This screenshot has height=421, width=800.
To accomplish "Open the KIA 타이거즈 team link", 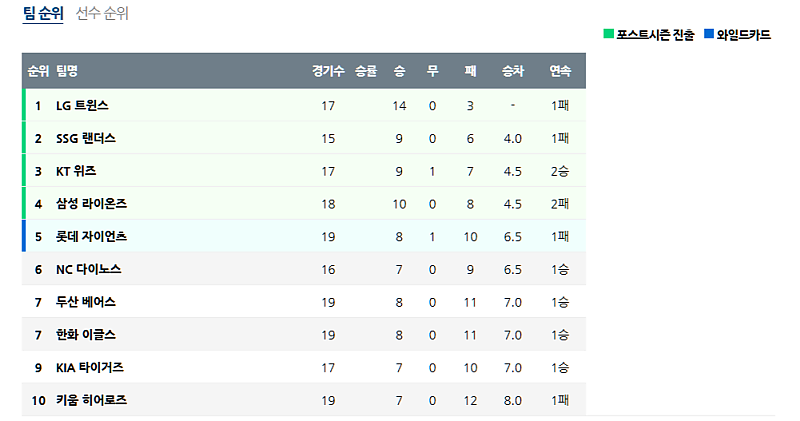I will point(90,368).
